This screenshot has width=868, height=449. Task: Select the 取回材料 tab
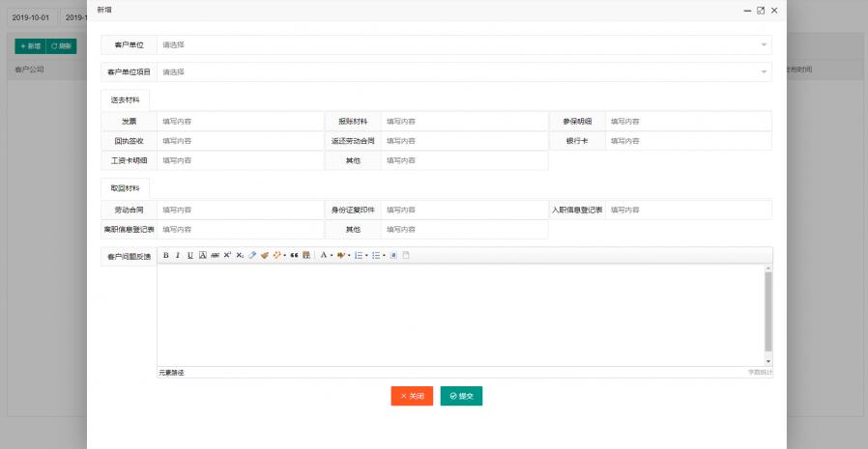pyautogui.click(x=125, y=188)
